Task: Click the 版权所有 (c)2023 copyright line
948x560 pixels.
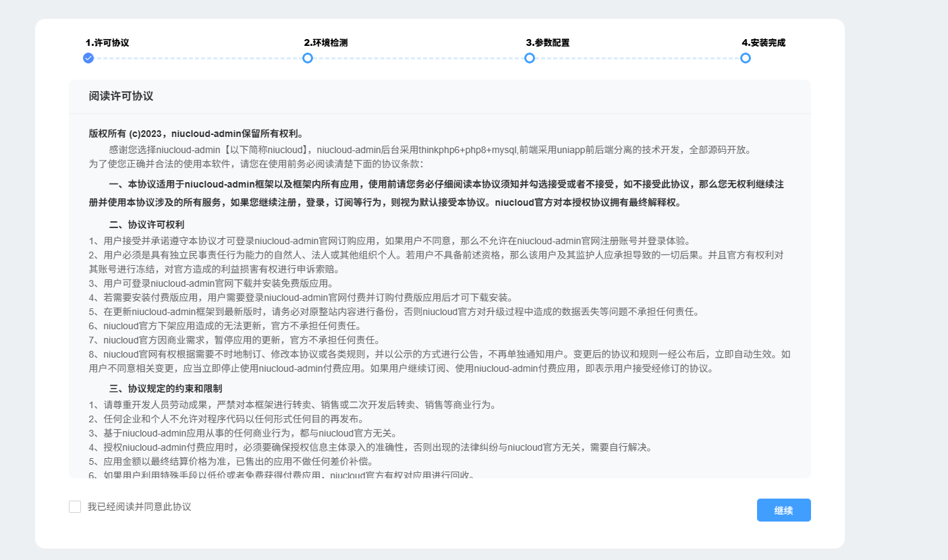Action: pyautogui.click(x=196, y=134)
